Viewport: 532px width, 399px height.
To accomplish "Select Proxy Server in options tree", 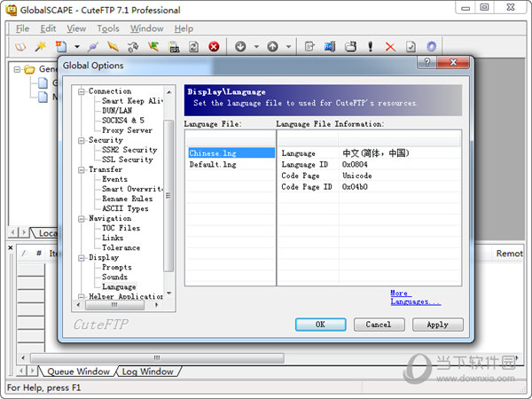I will click(127, 130).
